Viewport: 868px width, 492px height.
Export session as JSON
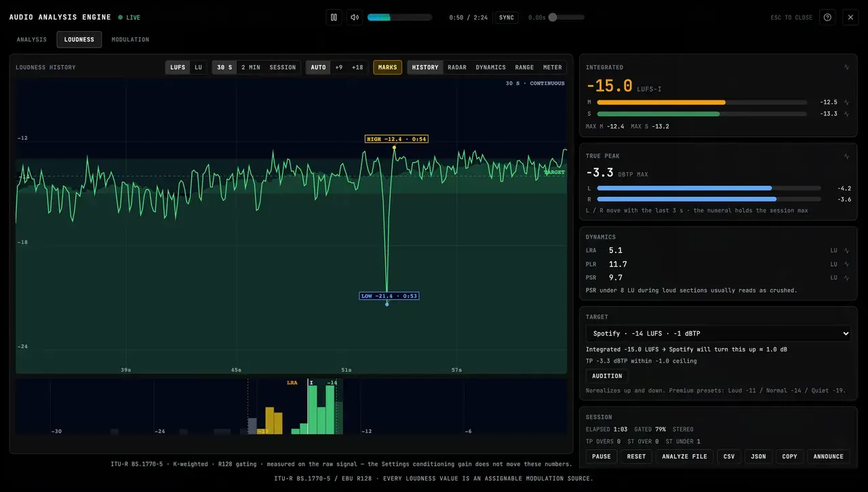click(x=758, y=457)
